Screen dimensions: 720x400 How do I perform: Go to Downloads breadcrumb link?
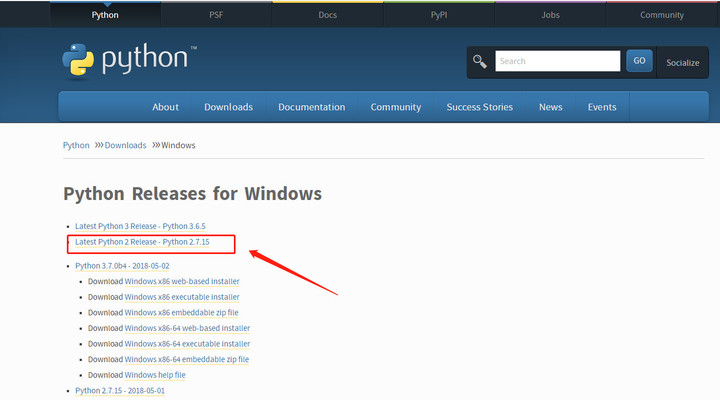coord(125,145)
